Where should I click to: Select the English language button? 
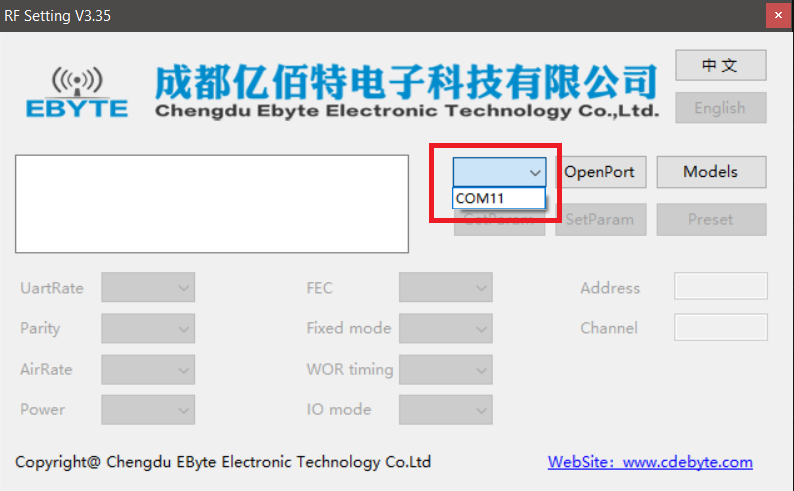click(721, 107)
